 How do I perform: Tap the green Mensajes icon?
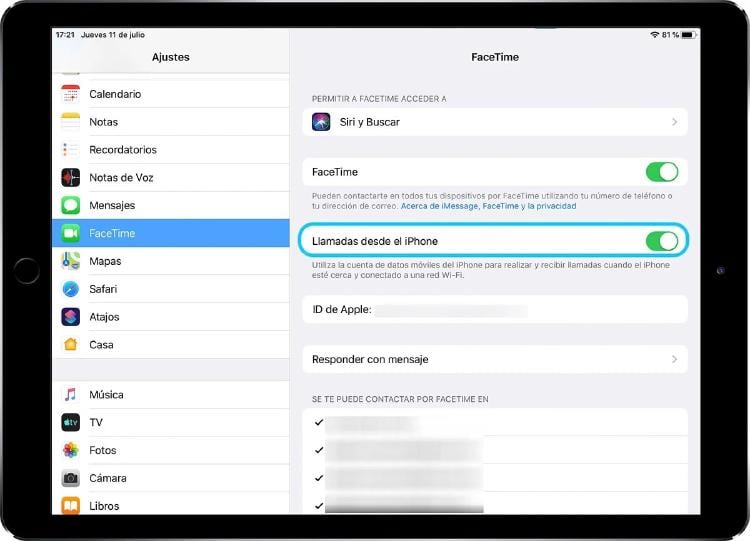pyautogui.click(x=71, y=205)
